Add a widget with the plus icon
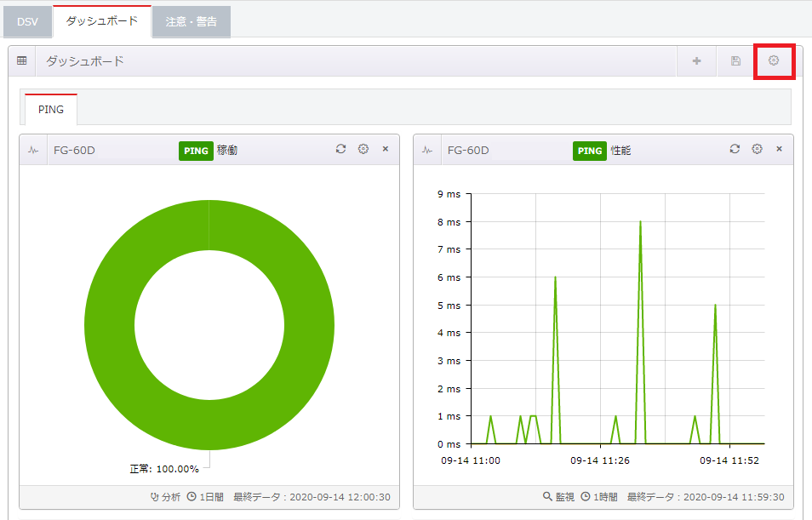Screen dimensions: 812x520 coord(697,61)
